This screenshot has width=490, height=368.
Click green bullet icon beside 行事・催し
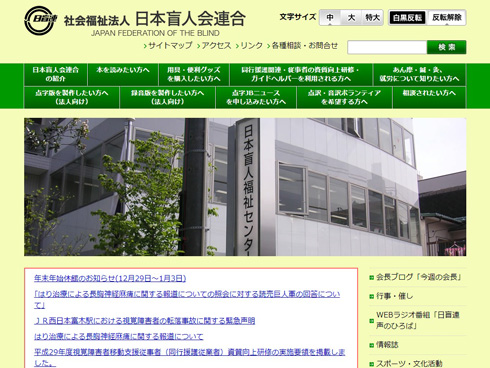click(x=372, y=297)
